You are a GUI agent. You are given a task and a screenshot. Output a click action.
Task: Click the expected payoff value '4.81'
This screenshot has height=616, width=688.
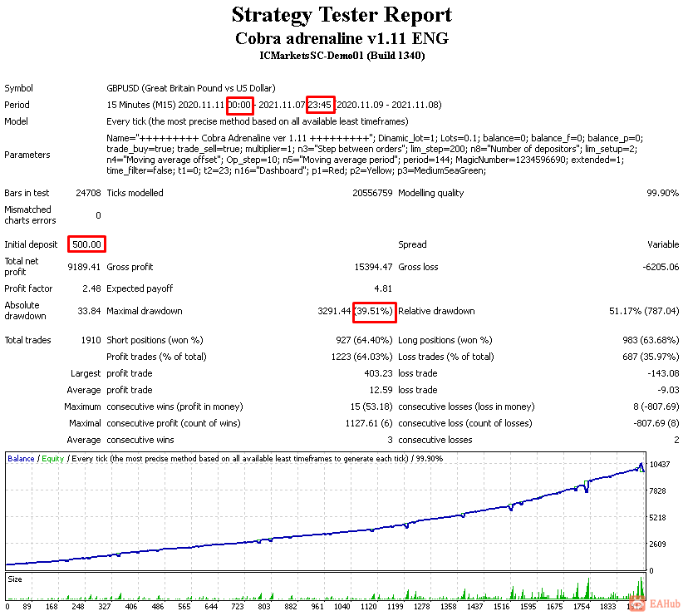click(383, 288)
